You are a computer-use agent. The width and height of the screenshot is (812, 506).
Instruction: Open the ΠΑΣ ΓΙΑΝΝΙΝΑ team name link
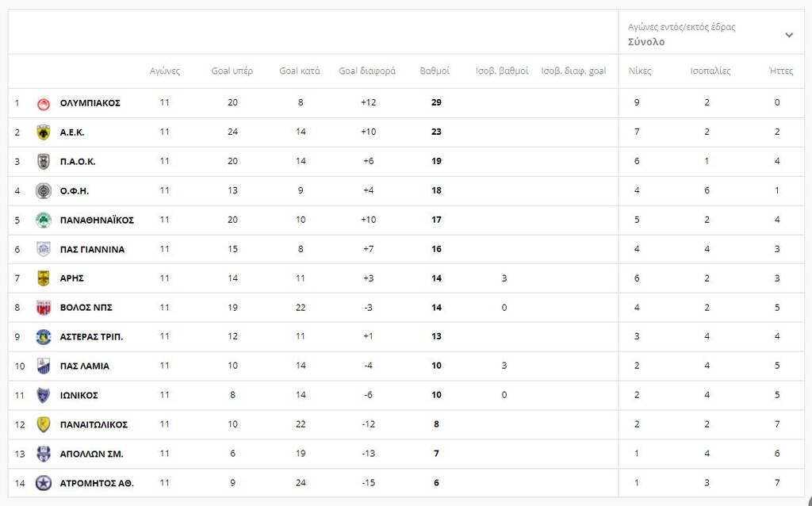coord(92,250)
